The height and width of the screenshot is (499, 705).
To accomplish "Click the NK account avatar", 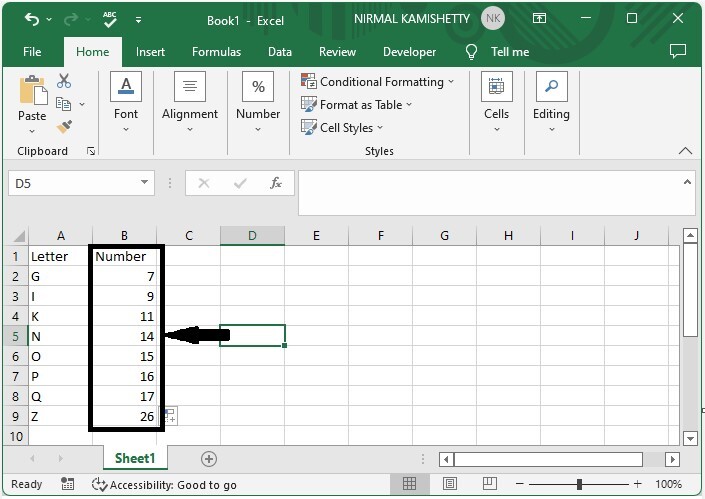I will [493, 18].
